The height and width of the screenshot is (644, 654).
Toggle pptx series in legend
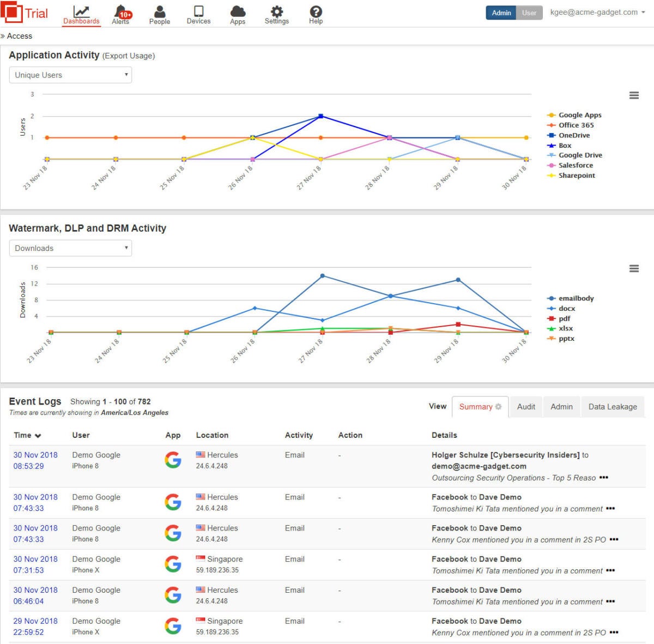point(561,339)
